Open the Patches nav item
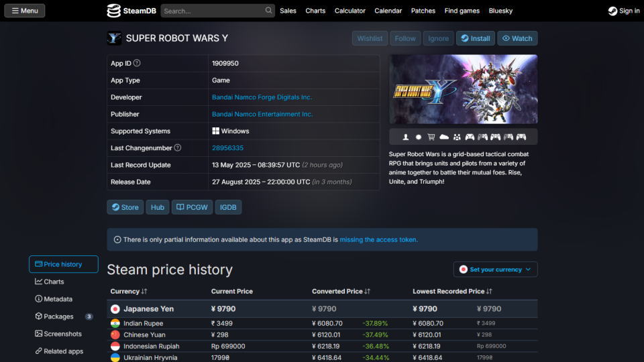644x362 pixels. pos(423,11)
